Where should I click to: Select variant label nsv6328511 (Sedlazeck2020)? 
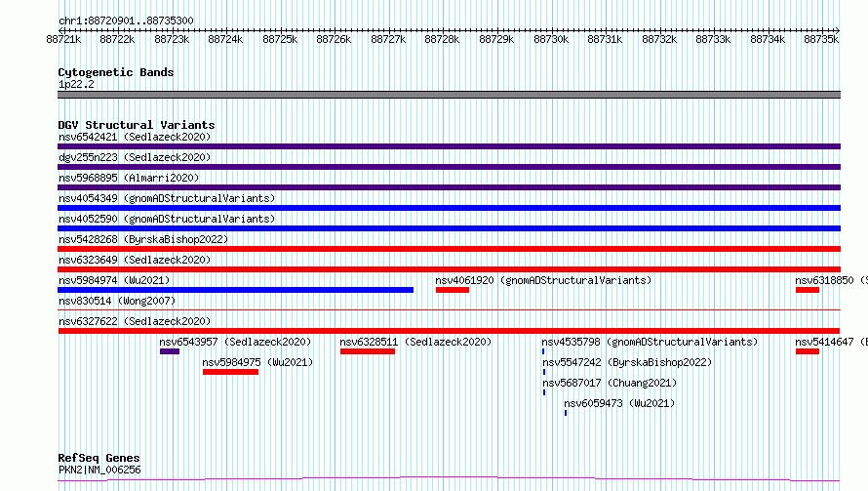[415, 342]
